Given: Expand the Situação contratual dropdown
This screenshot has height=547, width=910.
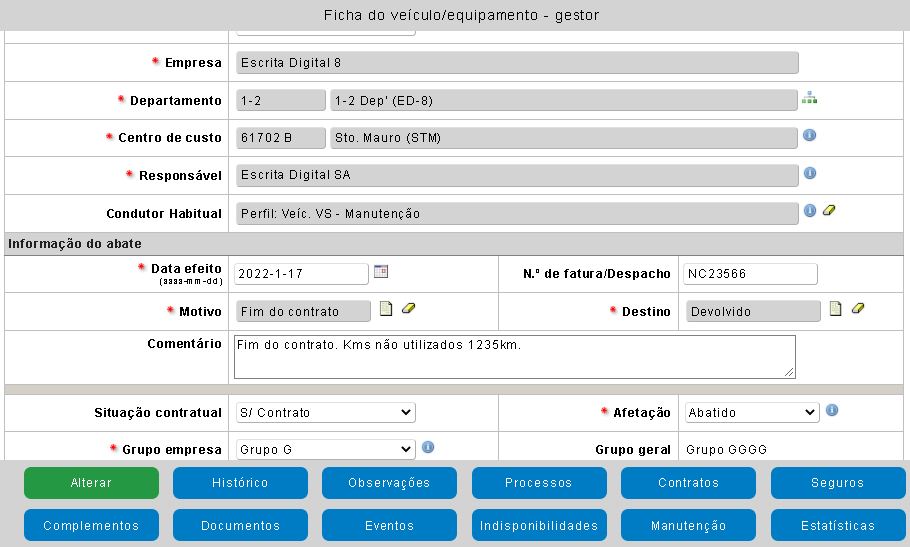Looking at the screenshot, I should pyautogui.click(x=325, y=412).
